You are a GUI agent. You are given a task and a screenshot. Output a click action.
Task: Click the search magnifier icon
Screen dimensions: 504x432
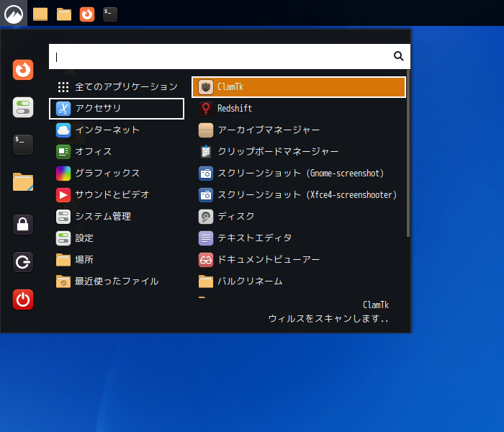click(399, 56)
